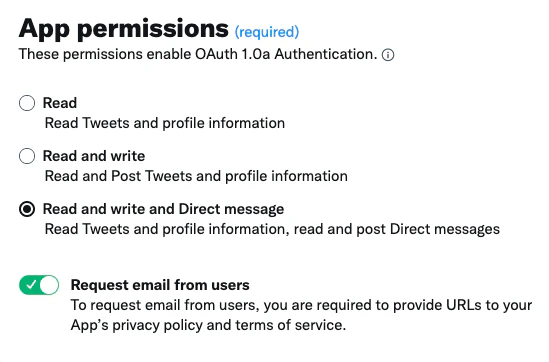This screenshot has height=362, width=549.
Task: Click the App's privacy policy and terms line
Action: coord(208,325)
